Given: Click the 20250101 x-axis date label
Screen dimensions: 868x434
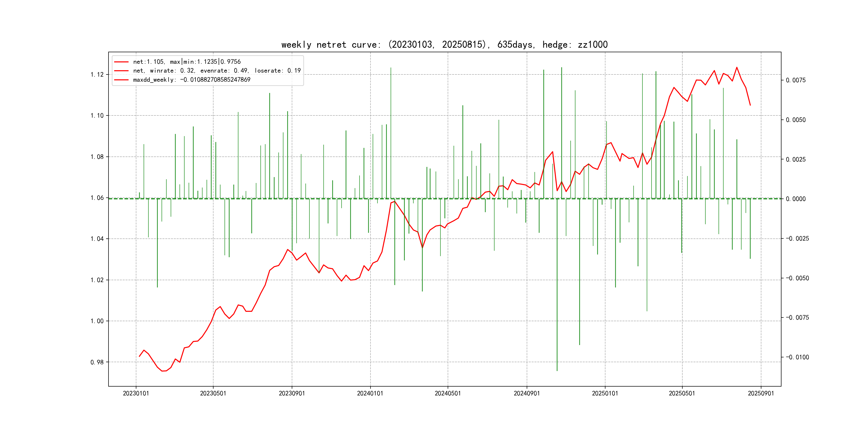Looking at the screenshot, I should [x=605, y=394].
